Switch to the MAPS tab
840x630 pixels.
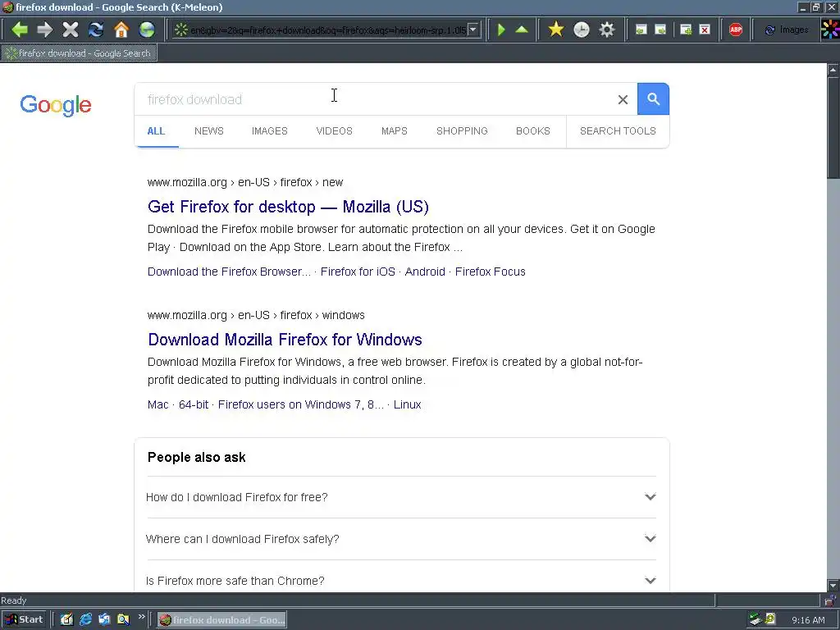pos(395,131)
